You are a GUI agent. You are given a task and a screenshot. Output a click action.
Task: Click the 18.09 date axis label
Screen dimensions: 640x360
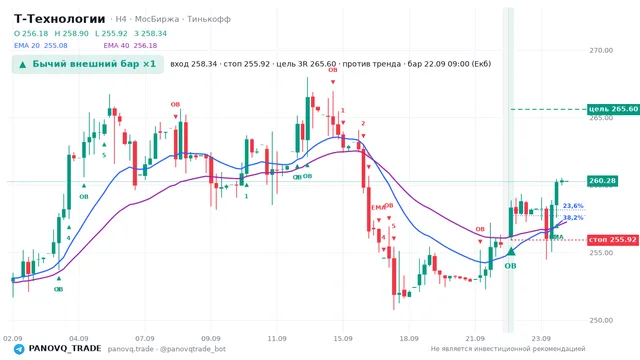[409, 339]
